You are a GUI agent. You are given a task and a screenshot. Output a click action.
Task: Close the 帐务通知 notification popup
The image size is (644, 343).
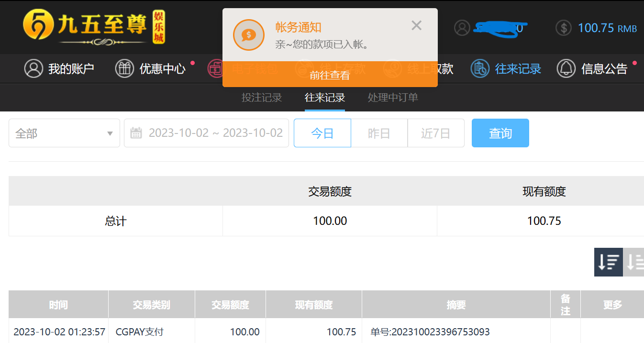(x=416, y=26)
